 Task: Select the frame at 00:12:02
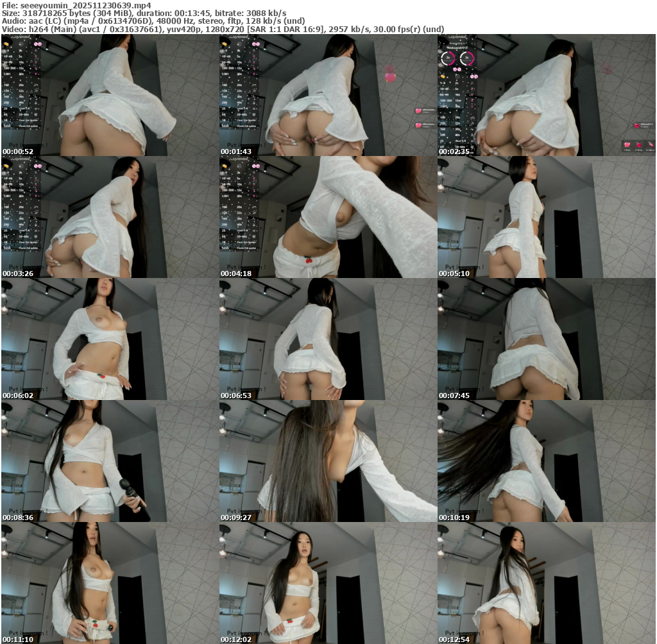[x=328, y=583]
